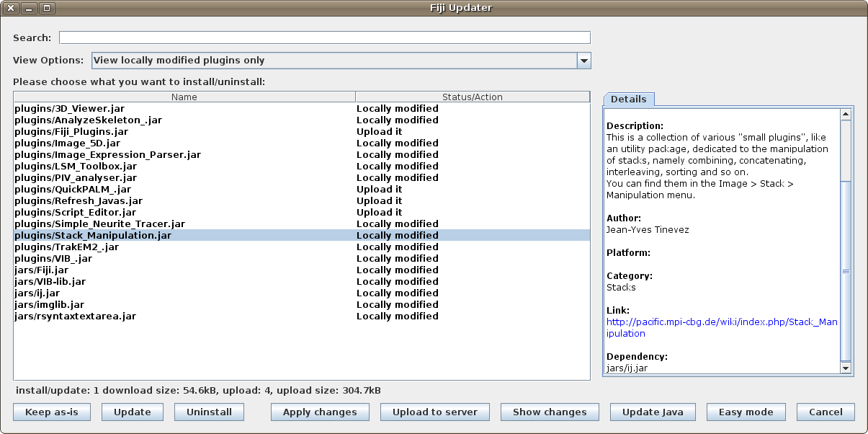Click the jars/ij.jar dependency entry in Details

(627, 368)
